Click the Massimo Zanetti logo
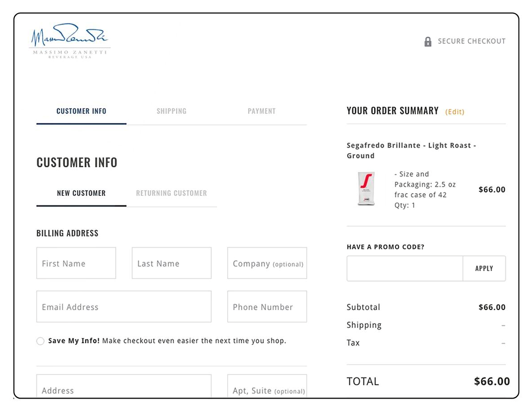This screenshot has height=413, width=532. 70,41
